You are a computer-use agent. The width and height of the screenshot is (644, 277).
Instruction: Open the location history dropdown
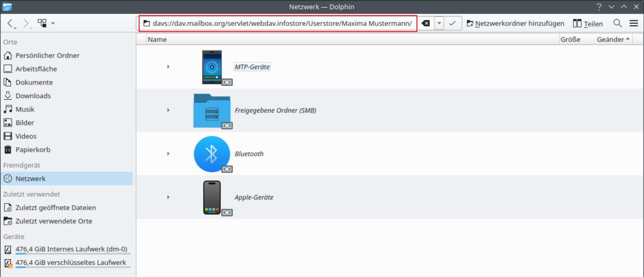[439, 23]
